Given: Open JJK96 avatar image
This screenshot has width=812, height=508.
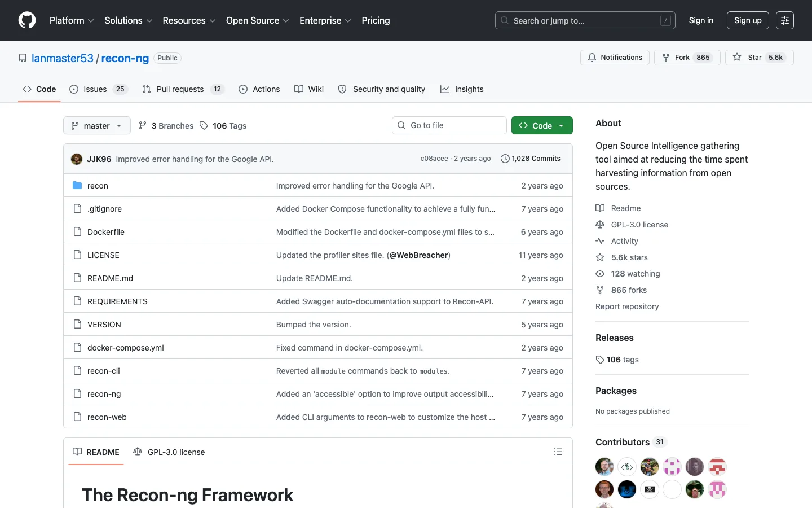Looking at the screenshot, I should coord(77,159).
